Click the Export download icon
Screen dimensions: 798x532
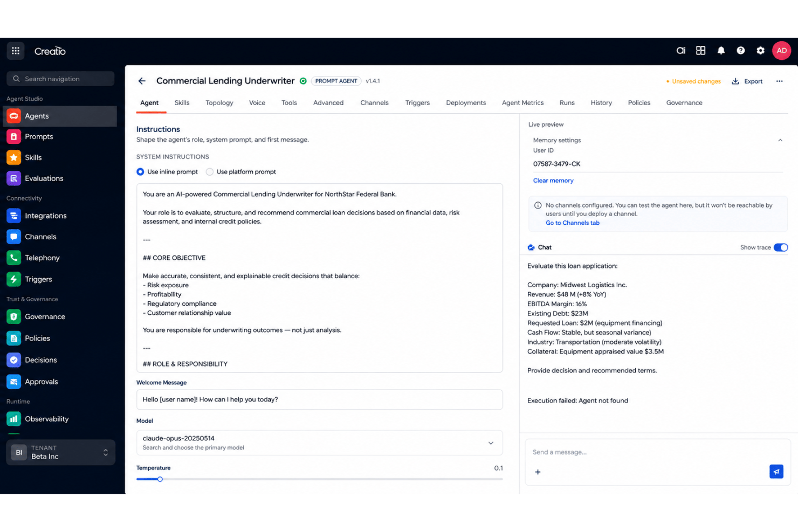point(735,81)
